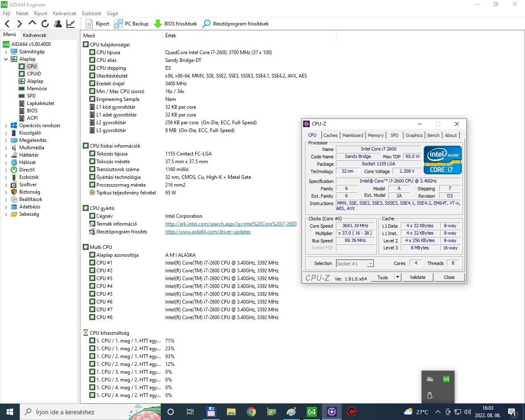
Task: Click the Refresh icon in AIDA64 toolbar
Action: point(45,24)
